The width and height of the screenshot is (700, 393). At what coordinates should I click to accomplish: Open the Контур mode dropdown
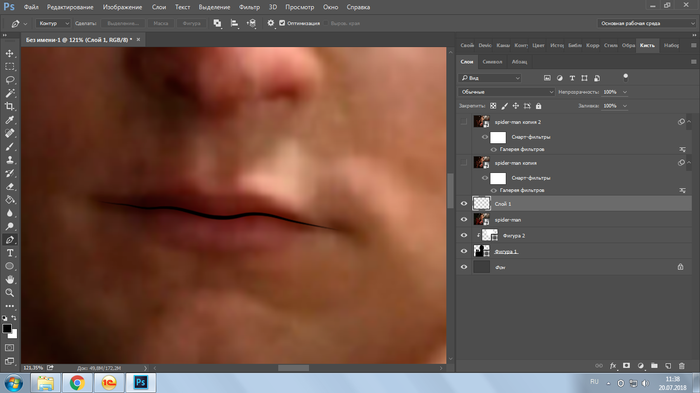pos(53,23)
